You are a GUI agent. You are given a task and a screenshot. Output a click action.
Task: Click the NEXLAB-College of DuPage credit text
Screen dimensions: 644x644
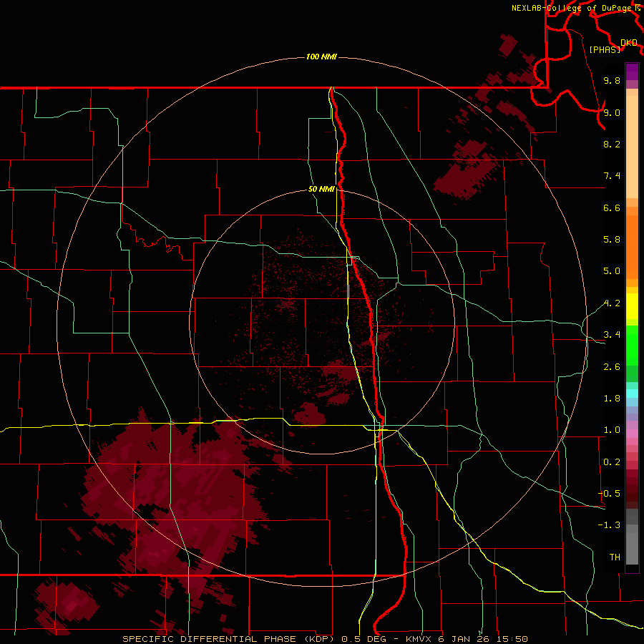[572, 8]
